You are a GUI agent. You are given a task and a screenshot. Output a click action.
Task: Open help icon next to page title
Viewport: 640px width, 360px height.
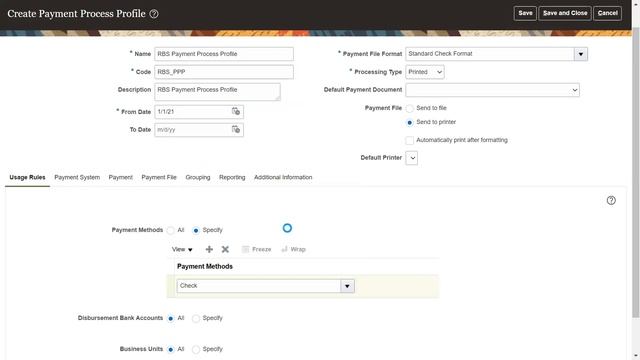click(154, 14)
